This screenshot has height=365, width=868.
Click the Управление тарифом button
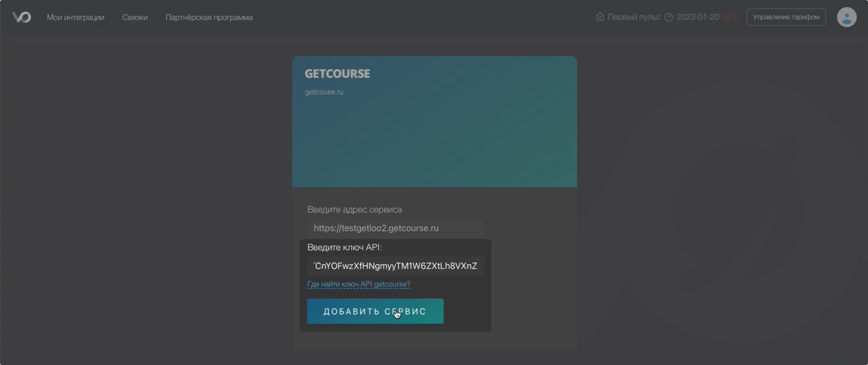click(x=786, y=17)
